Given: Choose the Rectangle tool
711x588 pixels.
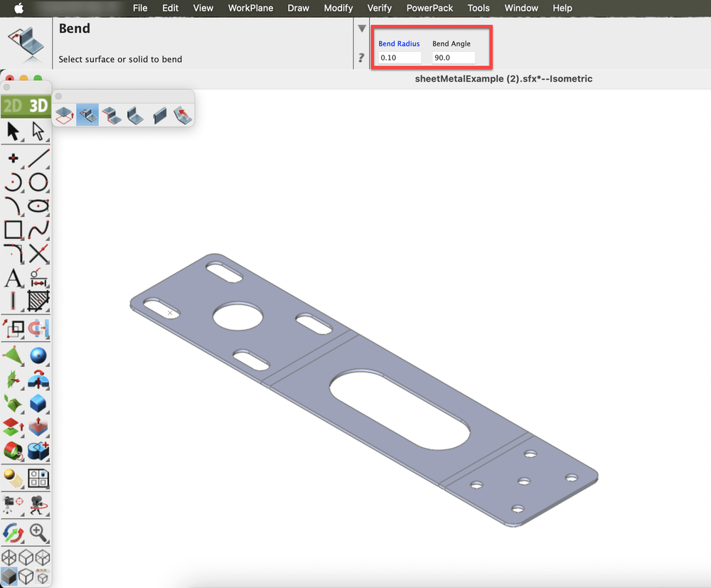Looking at the screenshot, I should pos(13,230).
